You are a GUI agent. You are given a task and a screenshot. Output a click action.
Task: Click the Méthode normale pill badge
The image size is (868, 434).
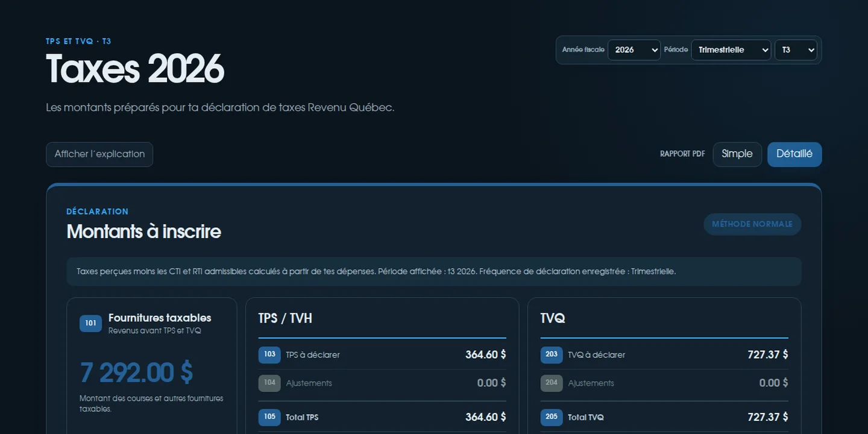pos(752,224)
